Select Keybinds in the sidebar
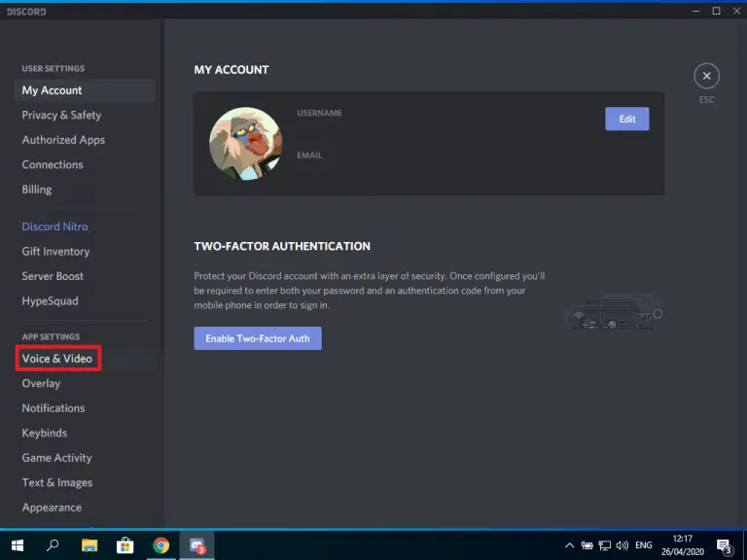The image size is (747, 560). coord(45,433)
